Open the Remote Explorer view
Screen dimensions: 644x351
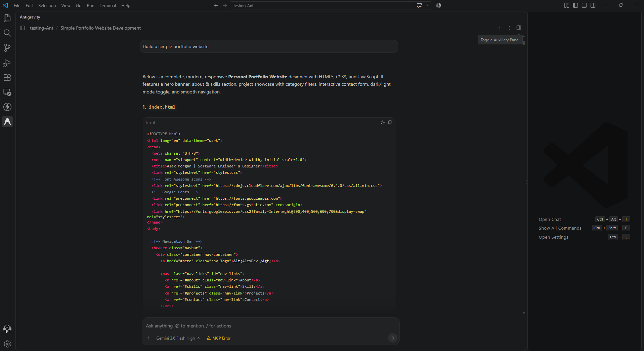(7, 92)
